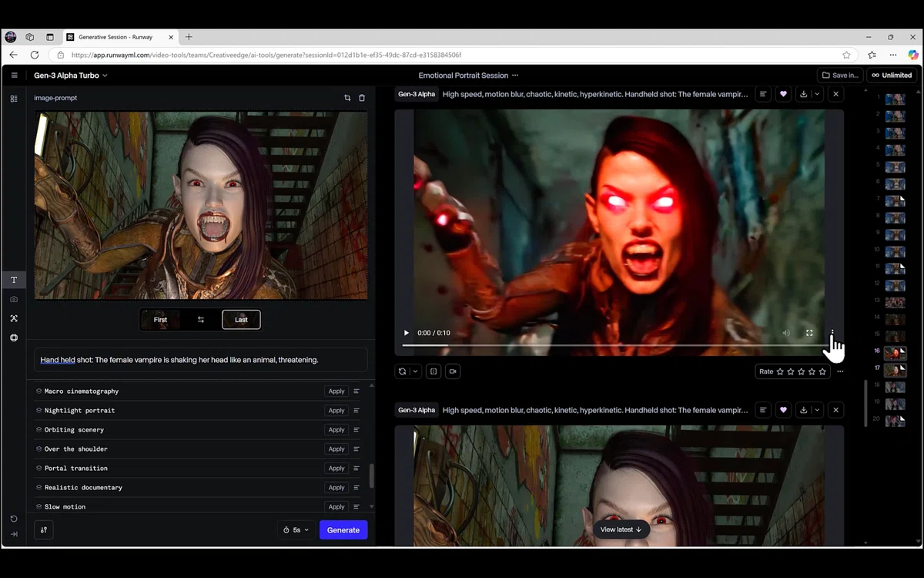Apply the Portal transition preset
Image resolution: width=924 pixels, height=578 pixels.
336,469
